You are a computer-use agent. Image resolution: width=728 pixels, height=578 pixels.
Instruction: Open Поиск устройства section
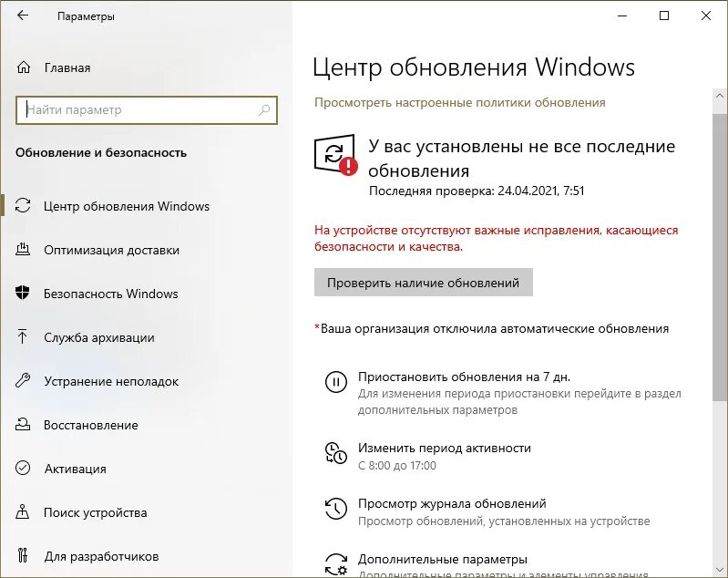click(x=95, y=512)
